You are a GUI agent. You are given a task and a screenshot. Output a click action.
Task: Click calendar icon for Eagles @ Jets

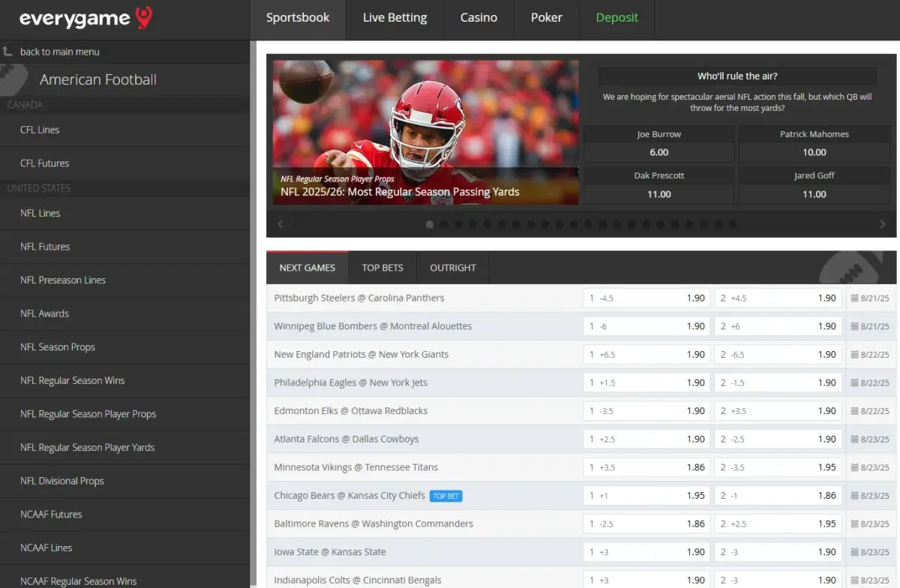click(854, 382)
